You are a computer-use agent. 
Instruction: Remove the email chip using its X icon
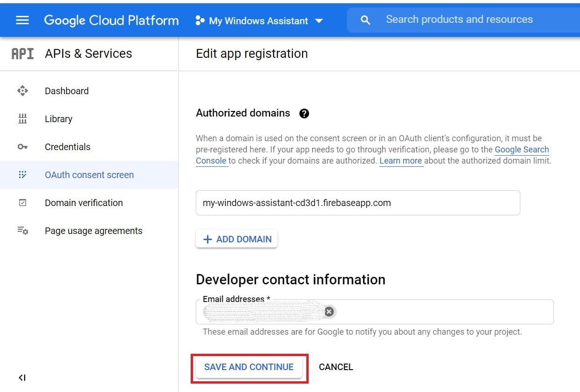pos(329,311)
